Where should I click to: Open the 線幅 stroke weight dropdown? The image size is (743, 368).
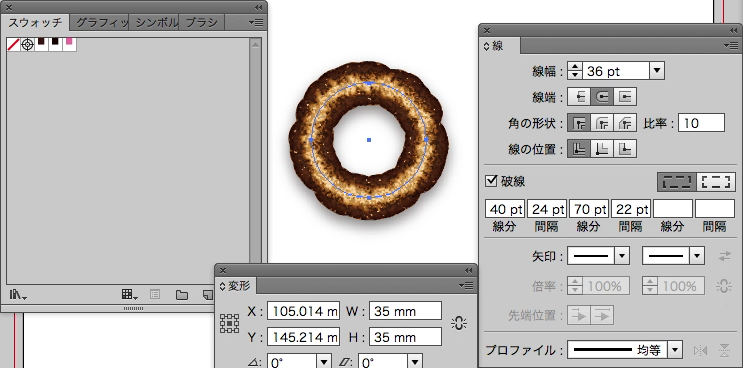(657, 72)
